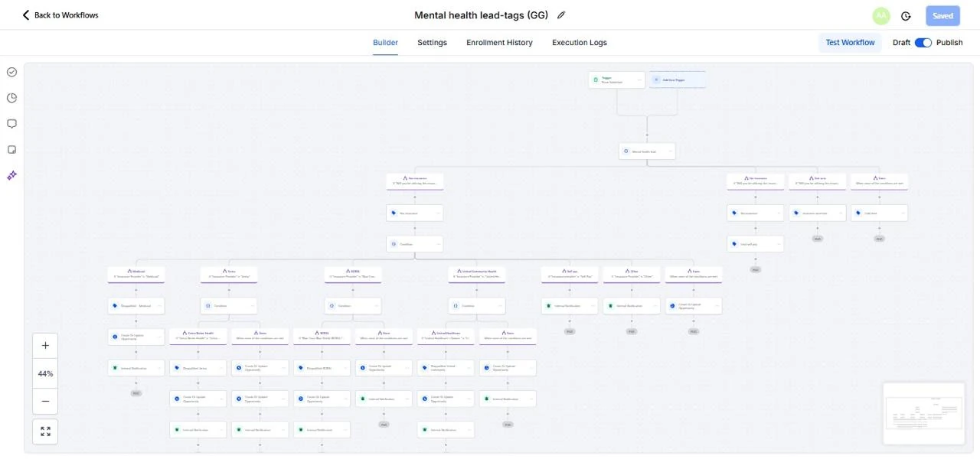Click the Saved button

(x=942, y=15)
